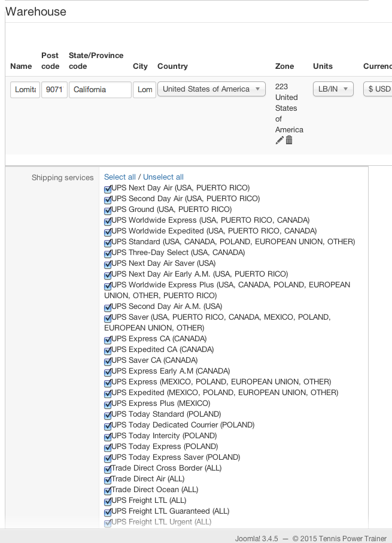Toggle UPS Saver CA (CANADA) checkbox
Image resolution: width=392 pixels, height=543 pixels.
tap(108, 361)
